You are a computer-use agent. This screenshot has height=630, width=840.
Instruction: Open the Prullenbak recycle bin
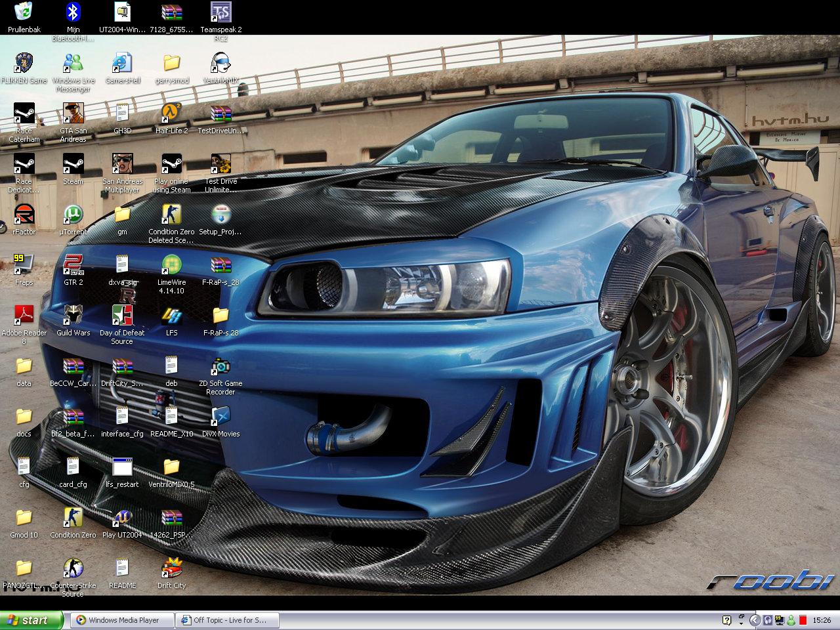(24, 18)
